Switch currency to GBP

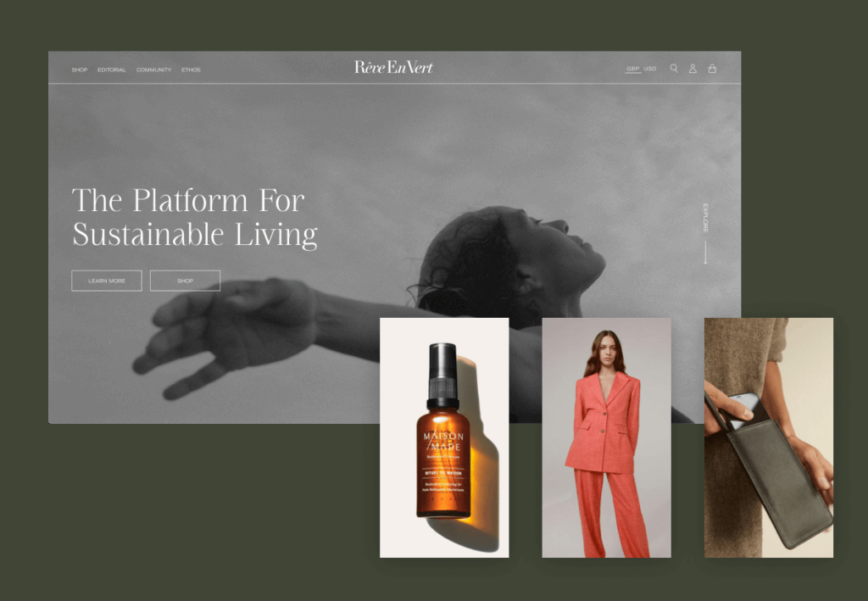click(632, 69)
